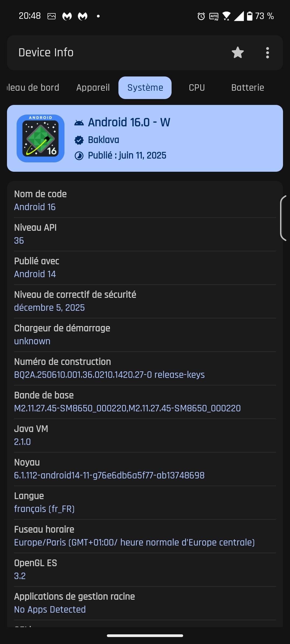
Task: Switch to the Appareil tab
Action: (x=93, y=88)
